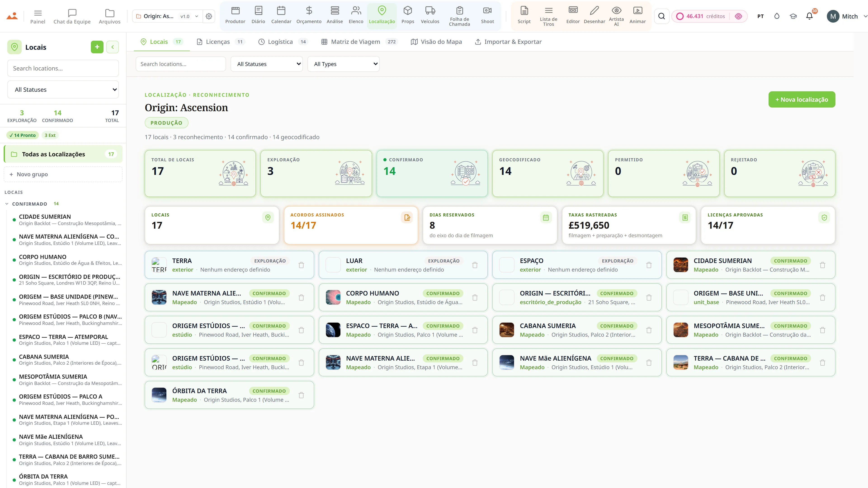Screen dimensions: 868x488
Task: Open the Props module icon
Action: pyautogui.click(x=408, y=10)
